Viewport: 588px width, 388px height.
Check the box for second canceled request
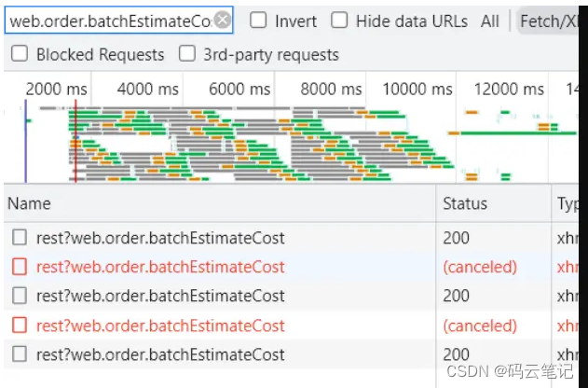(x=20, y=325)
